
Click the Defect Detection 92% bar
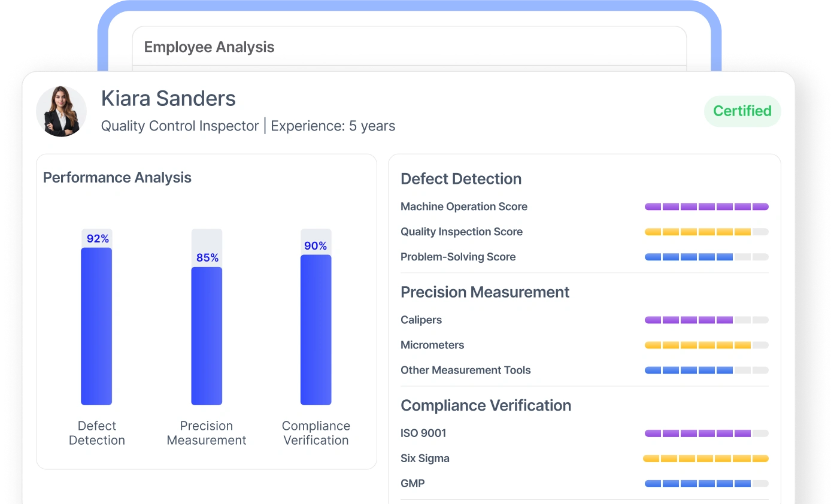(x=96, y=326)
